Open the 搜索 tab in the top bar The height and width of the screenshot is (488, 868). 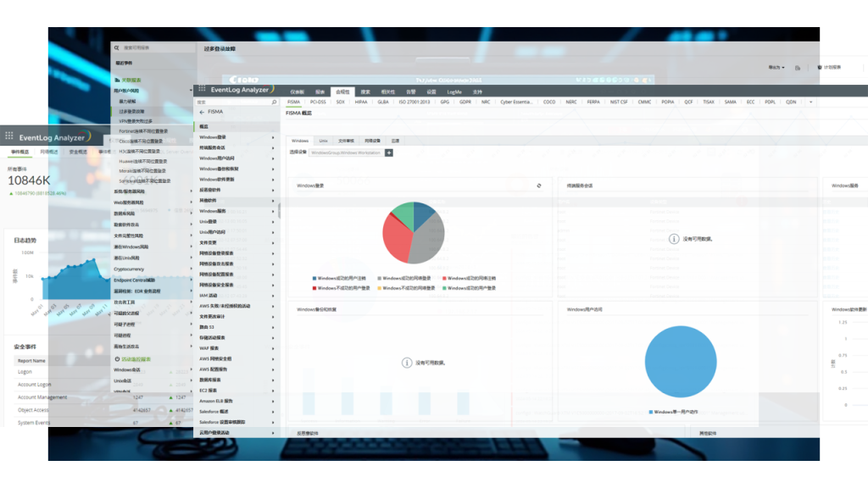click(365, 91)
